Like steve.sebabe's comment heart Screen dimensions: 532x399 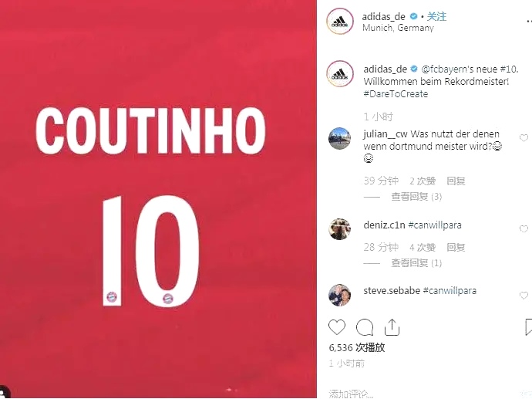(x=524, y=295)
